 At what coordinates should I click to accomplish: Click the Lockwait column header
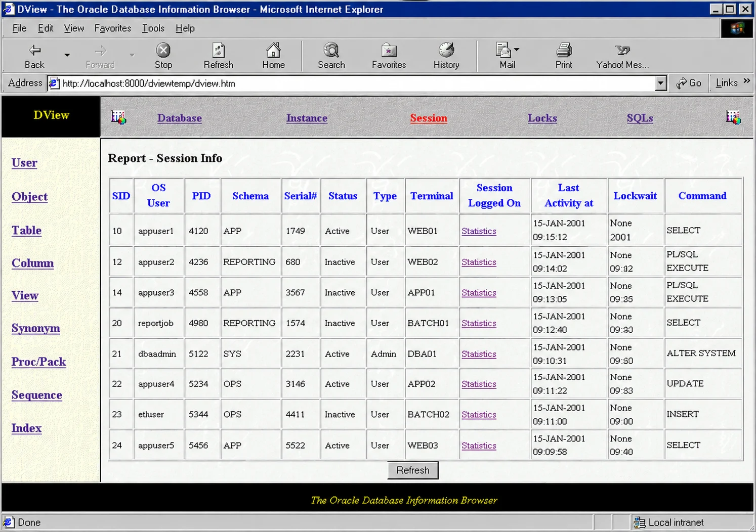pyautogui.click(x=635, y=196)
